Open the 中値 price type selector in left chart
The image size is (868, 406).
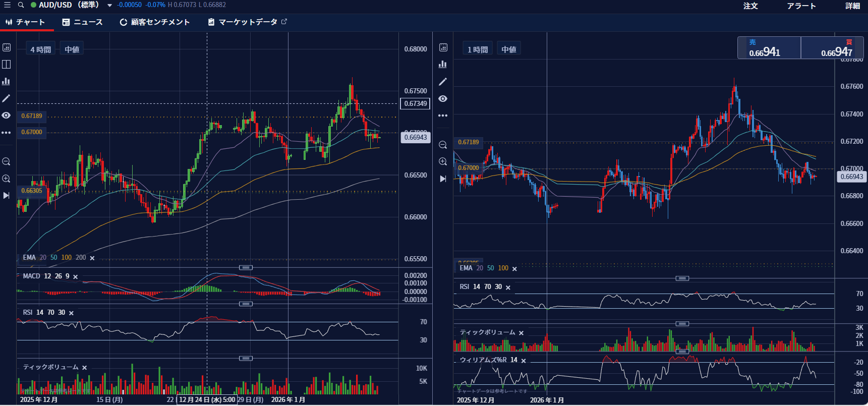coord(72,49)
